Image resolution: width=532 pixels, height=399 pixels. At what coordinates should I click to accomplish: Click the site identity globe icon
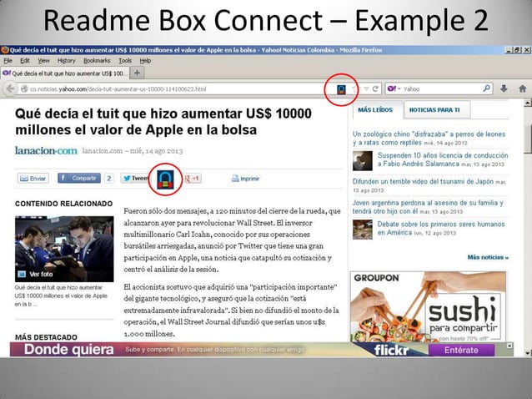23,89
